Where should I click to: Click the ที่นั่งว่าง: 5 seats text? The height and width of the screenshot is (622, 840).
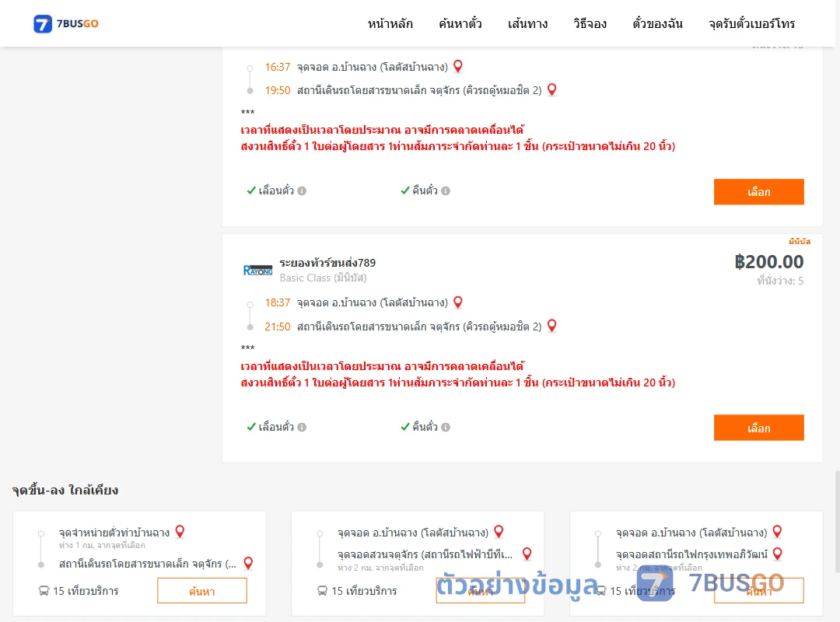pyautogui.click(x=780, y=281)
